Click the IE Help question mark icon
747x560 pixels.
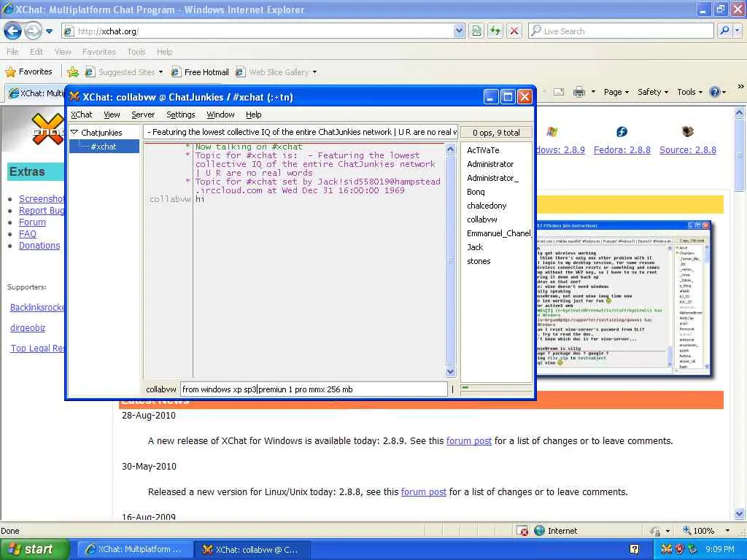pyautogui.click(x=715, y=92)
